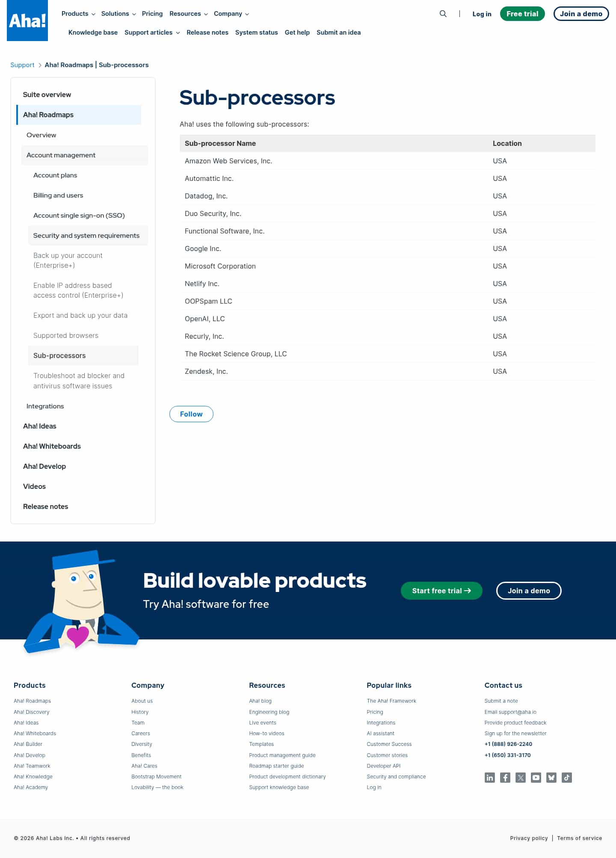Screen dimensions: 616x858
Task: Click banner Join a demo button
Action: 529,591
